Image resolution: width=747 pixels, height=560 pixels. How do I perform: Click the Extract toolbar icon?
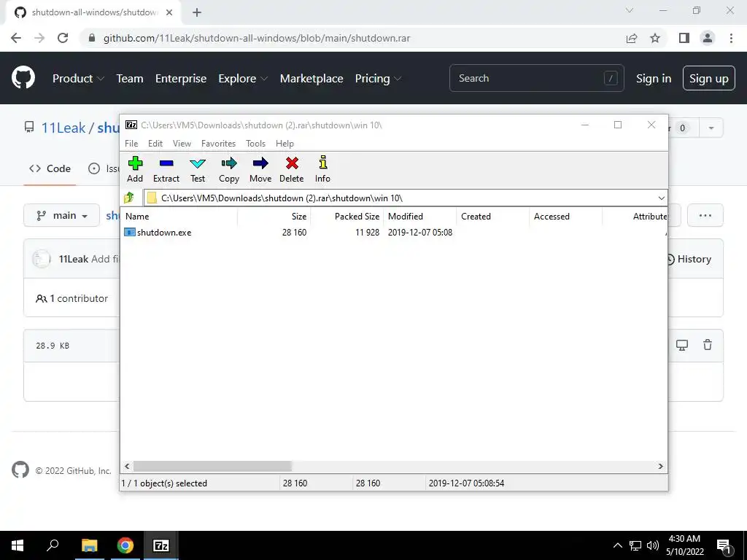[x=166, y=169]
